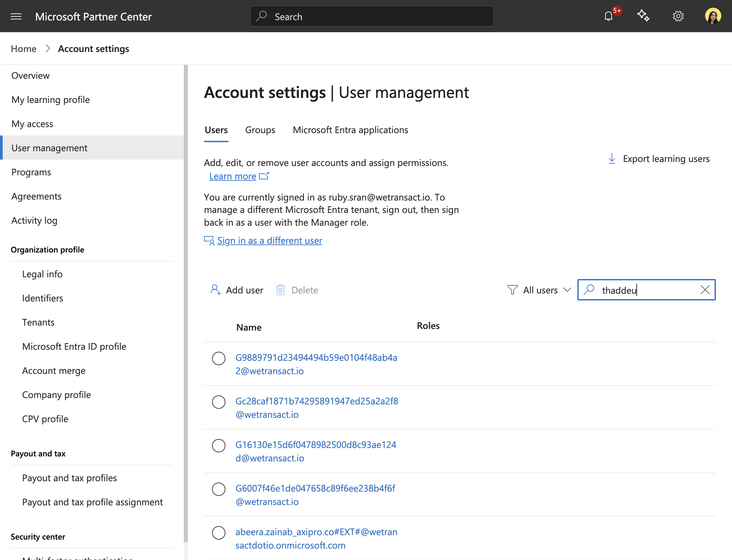Viewport: 732px width, 560px height.
Task: Switch to the Groups tab
Action: [260, 130]
